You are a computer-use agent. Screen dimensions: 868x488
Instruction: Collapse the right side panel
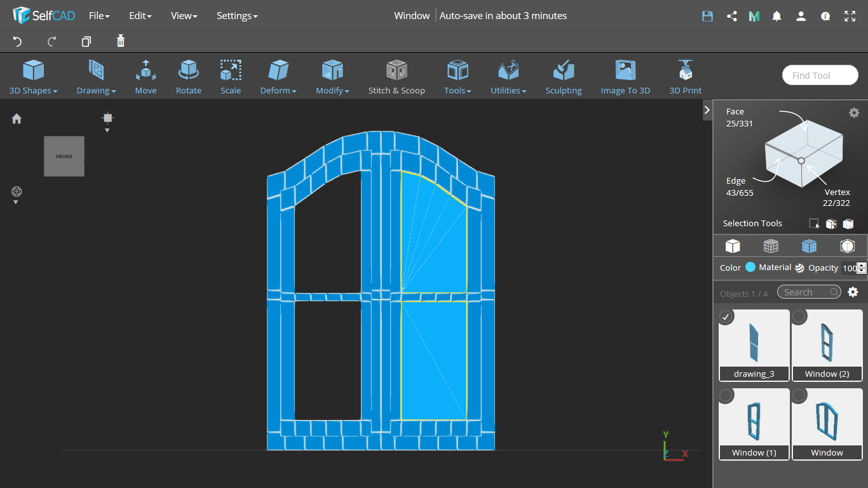707,110
